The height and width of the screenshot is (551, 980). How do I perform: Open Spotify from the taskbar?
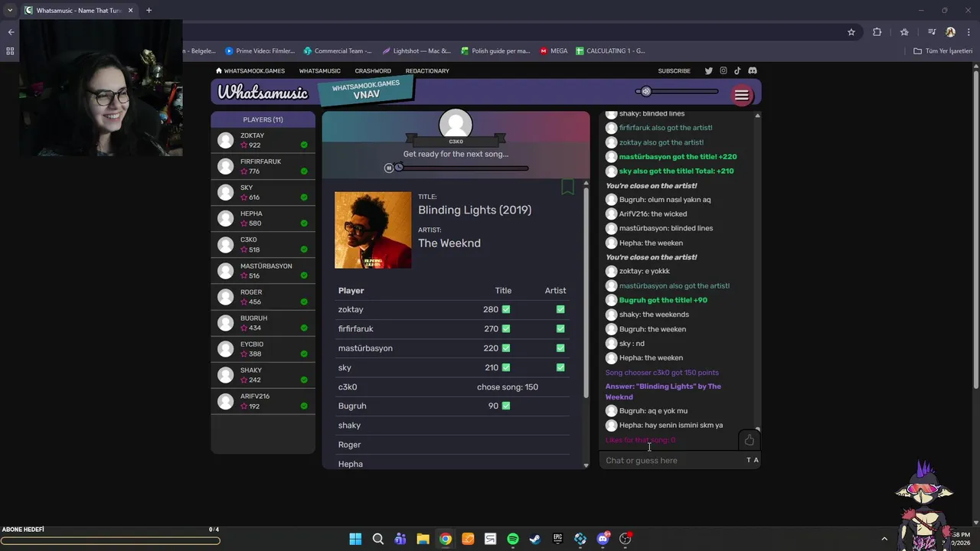click(x=513, y=539)
